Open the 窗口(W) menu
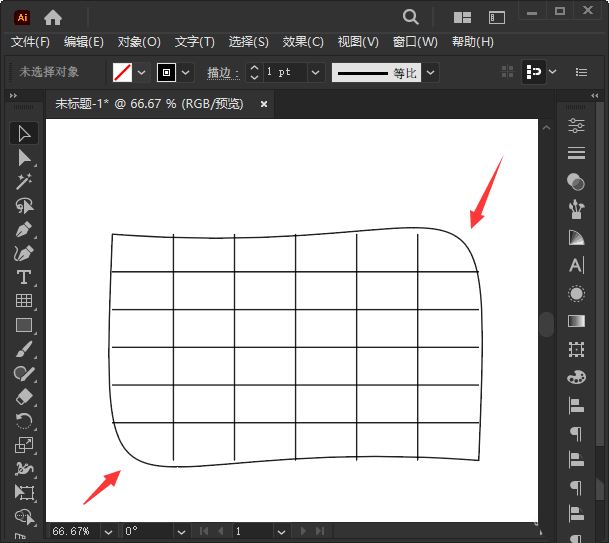The width and height of the screenshot is (609, 543). click(x=415, y=42)
